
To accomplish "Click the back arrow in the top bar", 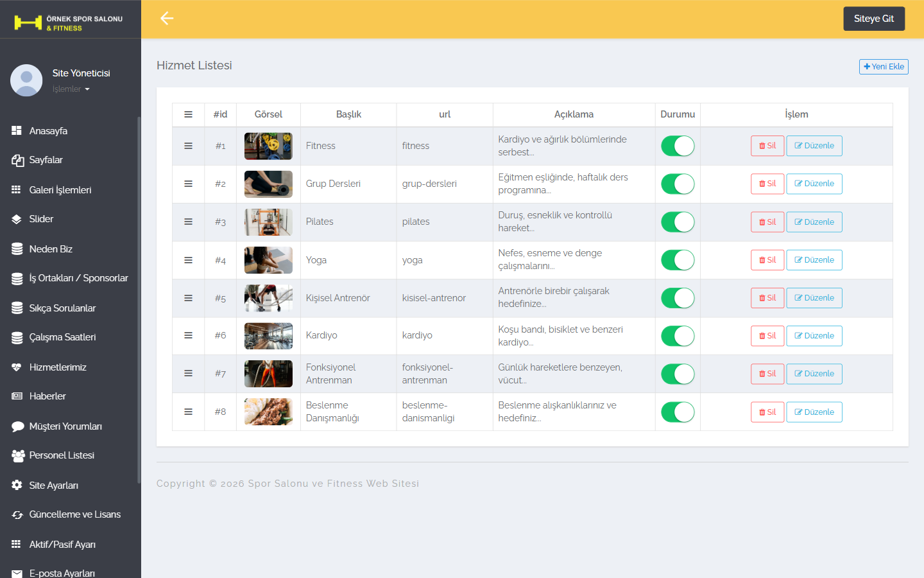I will pos(167,19).
